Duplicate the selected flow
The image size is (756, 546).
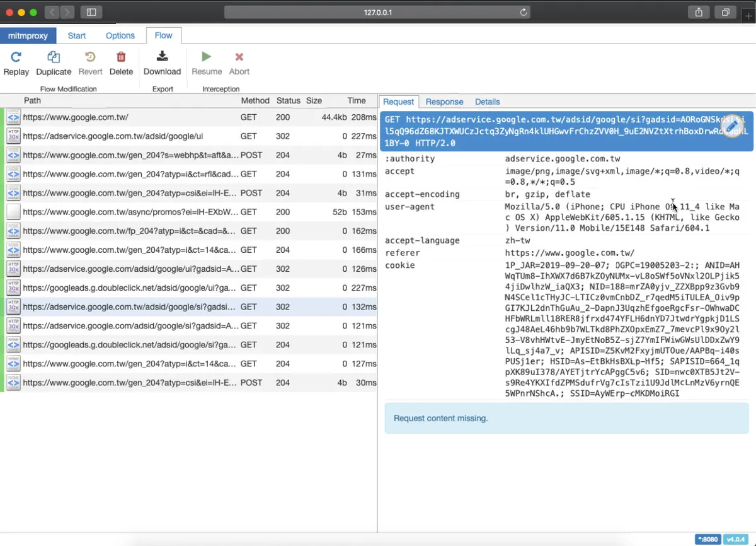click(53, 62)
